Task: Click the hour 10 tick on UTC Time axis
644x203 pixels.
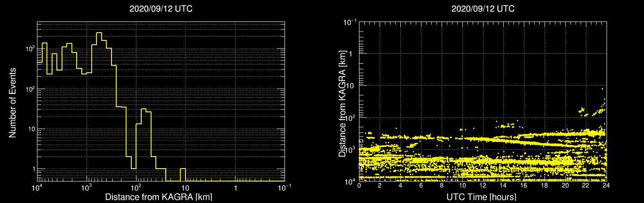Action: point(462,187)
